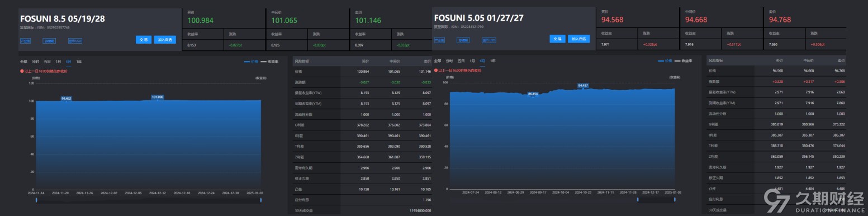
Task: Select the 6月 tab on FOSUNI 8.5 chart
Action: pos(69,61)
